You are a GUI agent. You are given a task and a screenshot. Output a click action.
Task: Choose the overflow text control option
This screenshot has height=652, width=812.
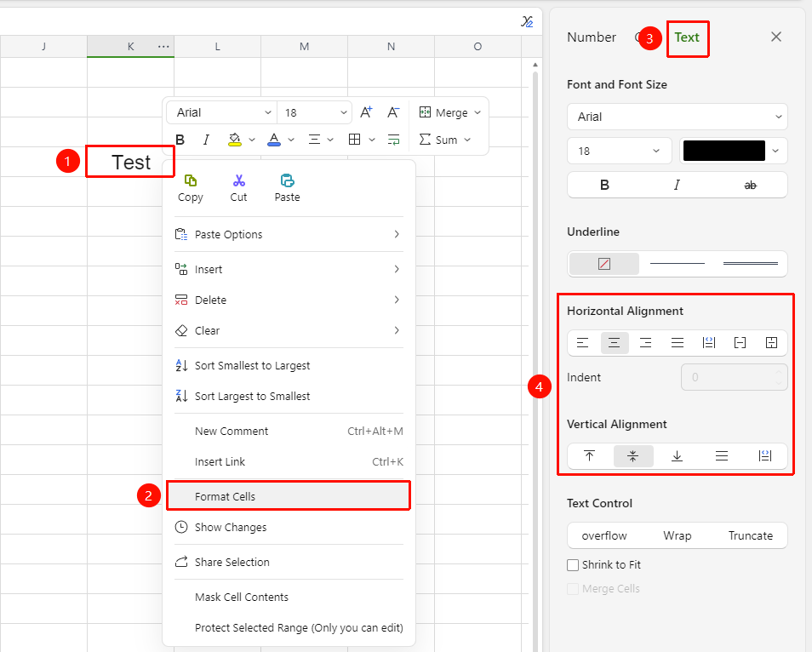pyautogui.click(x=604, y=535)
